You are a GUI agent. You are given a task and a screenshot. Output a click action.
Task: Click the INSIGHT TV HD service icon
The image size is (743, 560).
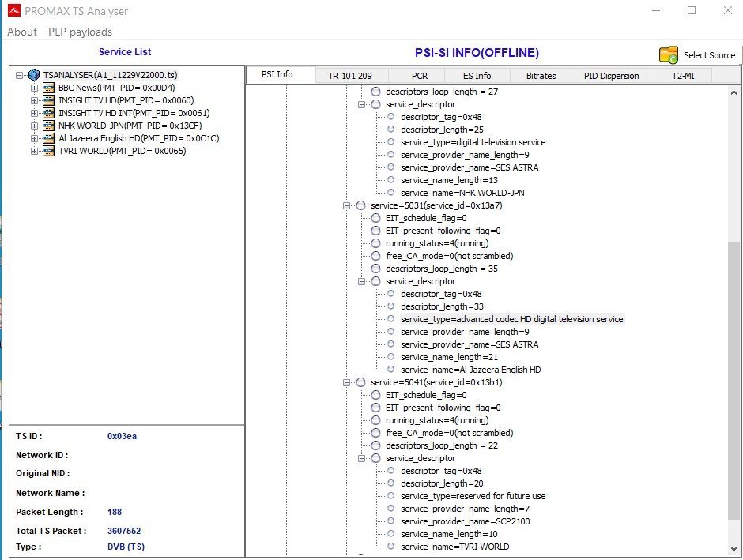pyautogui.click(x=48, y=100)
